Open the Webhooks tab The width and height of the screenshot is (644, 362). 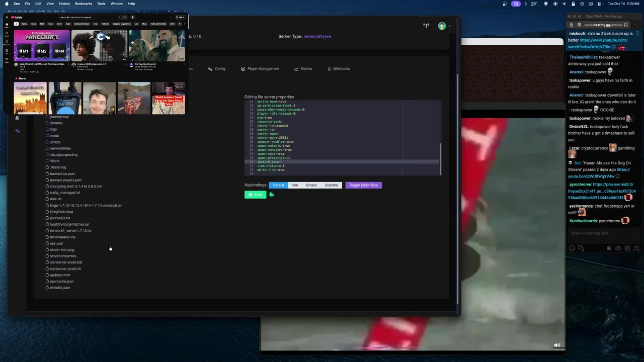click(x=339, y=69)
